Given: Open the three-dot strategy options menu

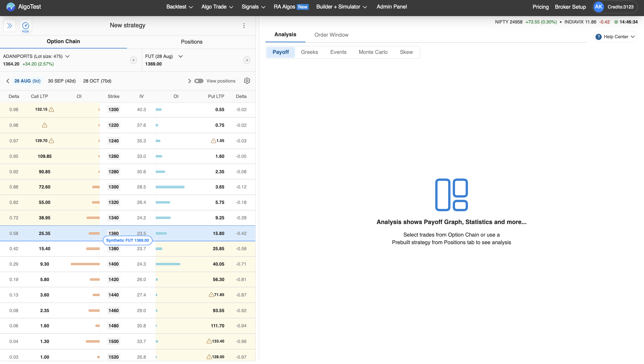Looking at the screenshot, I should pos(244,26).
